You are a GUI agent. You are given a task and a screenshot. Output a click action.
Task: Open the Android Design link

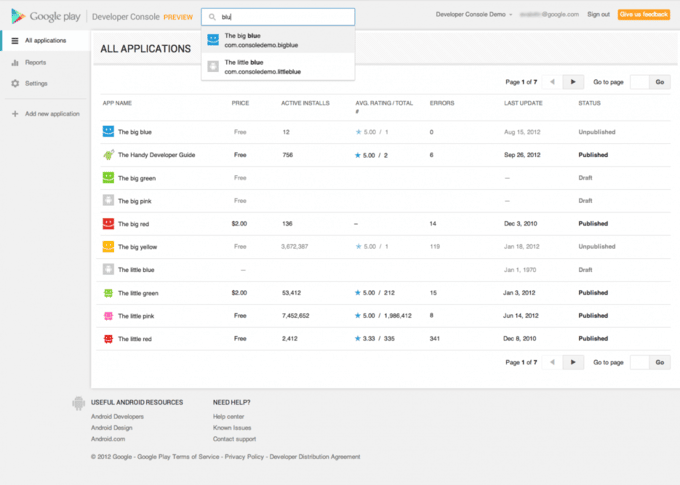(111, 428)
